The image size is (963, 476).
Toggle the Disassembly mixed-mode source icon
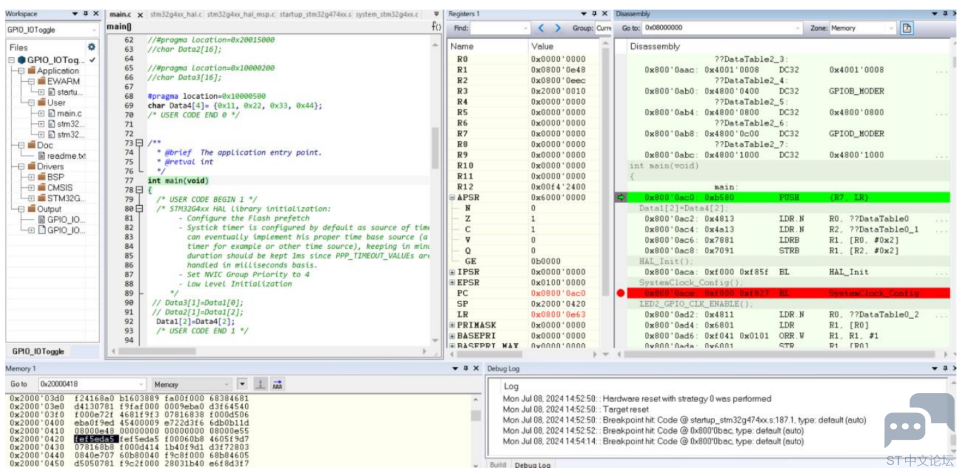pyautogui.click(x=906, y=28)
